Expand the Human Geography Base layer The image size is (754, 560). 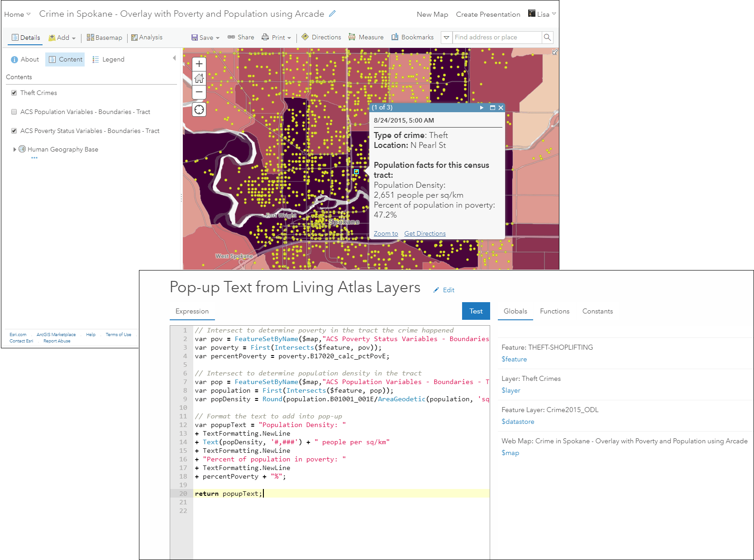point(14,149)
